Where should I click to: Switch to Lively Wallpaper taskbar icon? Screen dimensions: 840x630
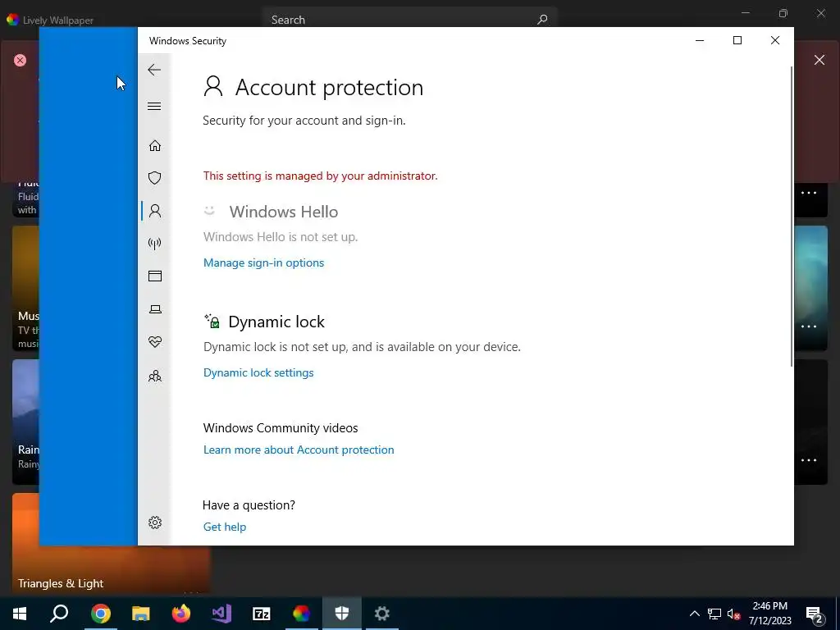(x=301, y=614)
